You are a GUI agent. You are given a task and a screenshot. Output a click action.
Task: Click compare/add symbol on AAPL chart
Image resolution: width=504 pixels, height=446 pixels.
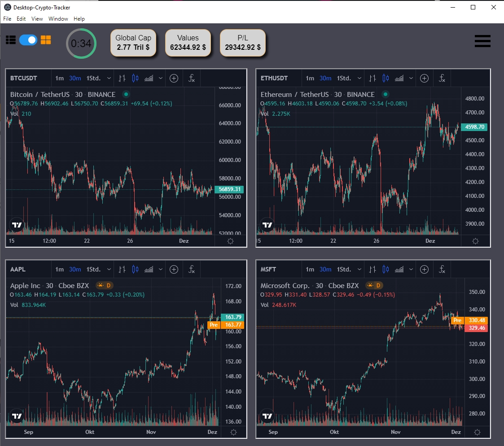(x=174, y=269)
